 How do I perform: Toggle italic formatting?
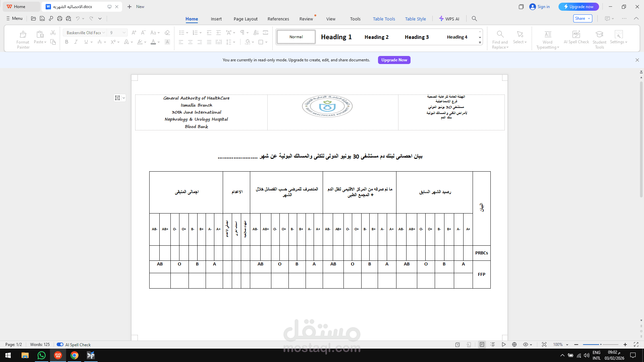76,42
